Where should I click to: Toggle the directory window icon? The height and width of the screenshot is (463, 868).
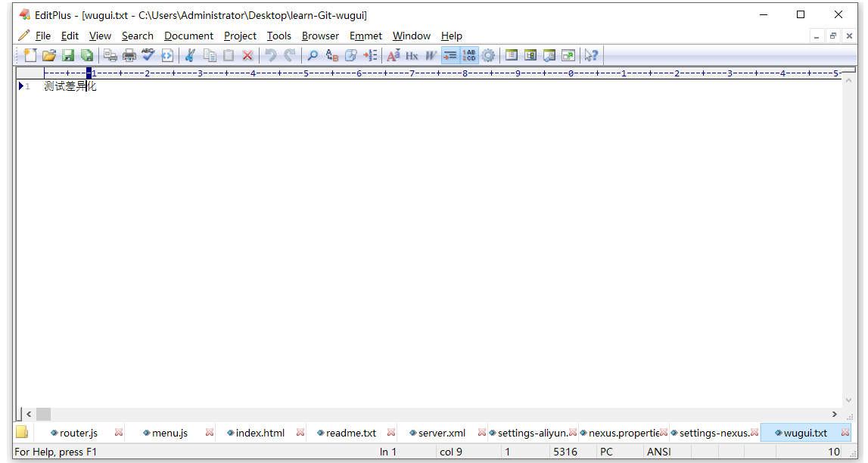(x=530, y=55)
